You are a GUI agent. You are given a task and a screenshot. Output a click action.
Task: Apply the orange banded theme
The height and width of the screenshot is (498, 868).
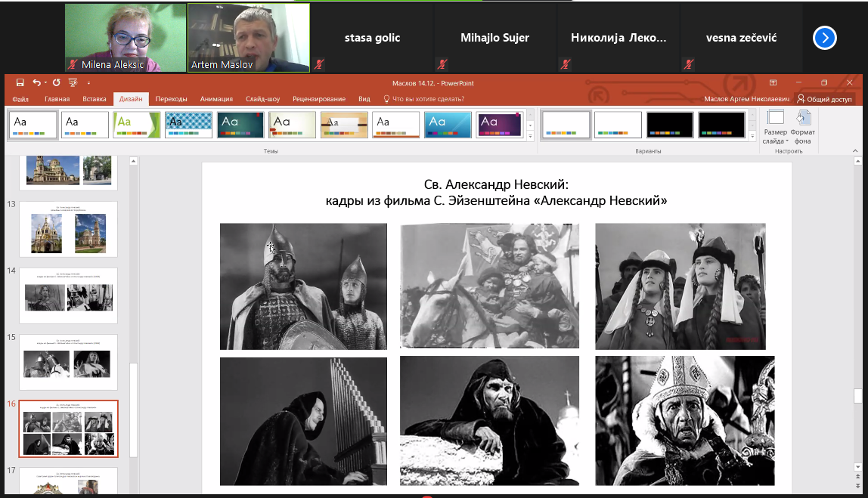tap(344, 125)
